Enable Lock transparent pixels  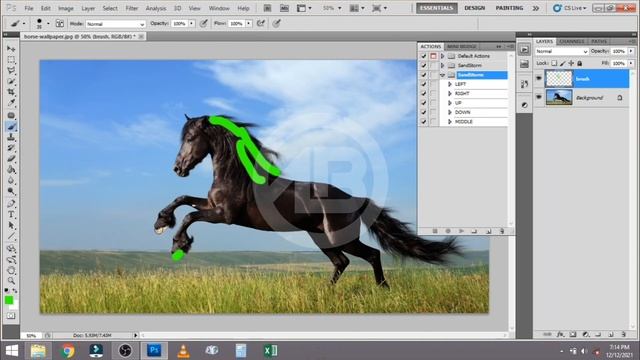[554, 63]
